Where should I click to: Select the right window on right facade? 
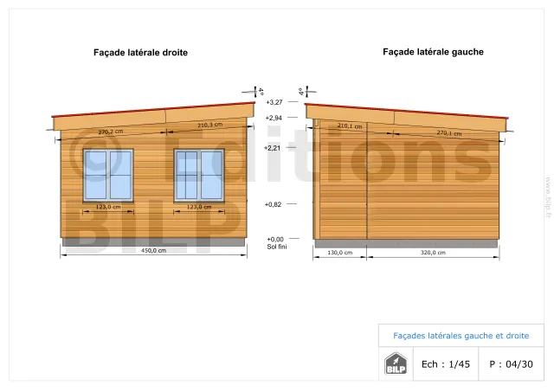coord(199,176)
